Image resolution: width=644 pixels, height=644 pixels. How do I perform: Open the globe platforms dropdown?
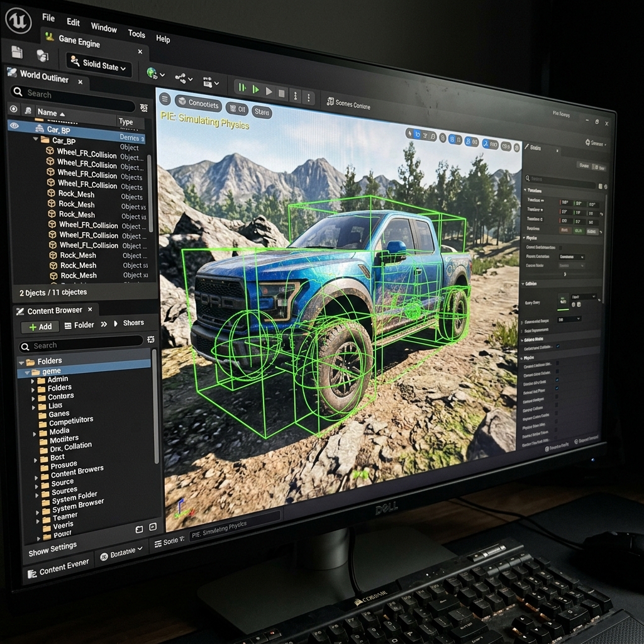156,74
